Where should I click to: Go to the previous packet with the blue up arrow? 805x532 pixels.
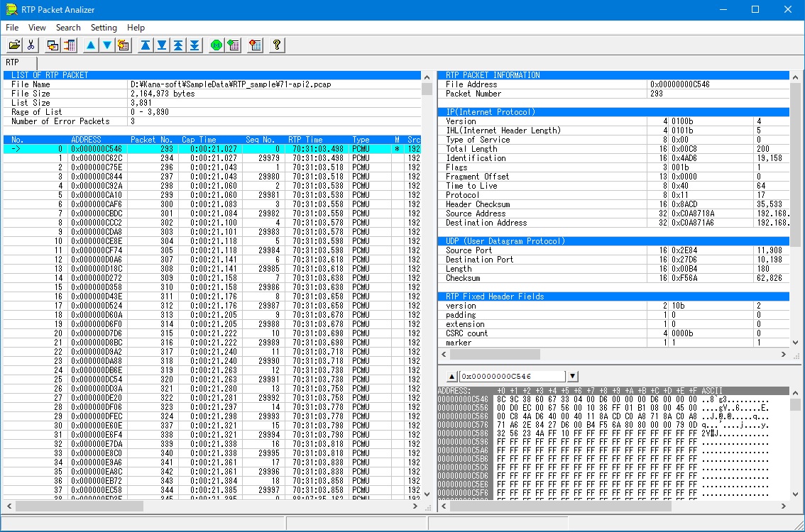tap(91, 45)
